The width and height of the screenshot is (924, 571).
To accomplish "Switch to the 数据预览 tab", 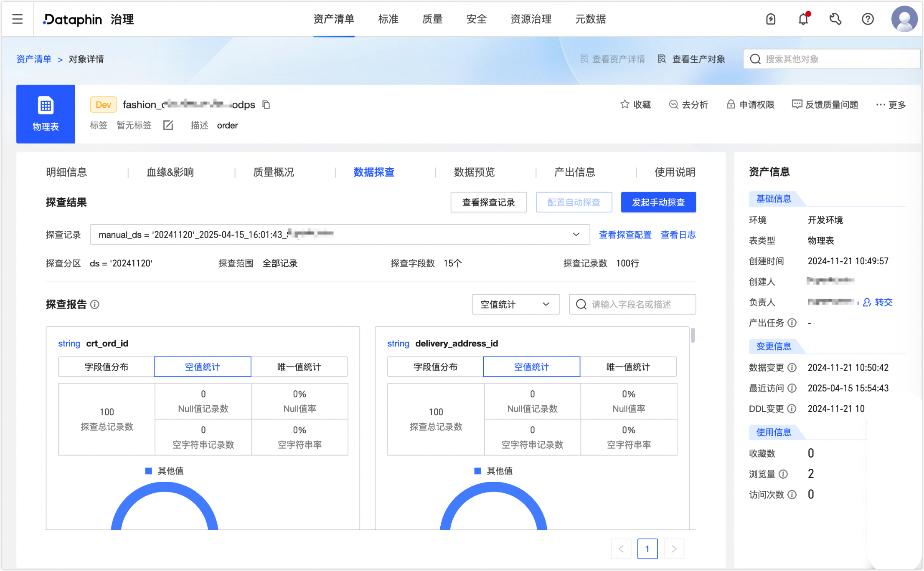I will tap(474, 172).
